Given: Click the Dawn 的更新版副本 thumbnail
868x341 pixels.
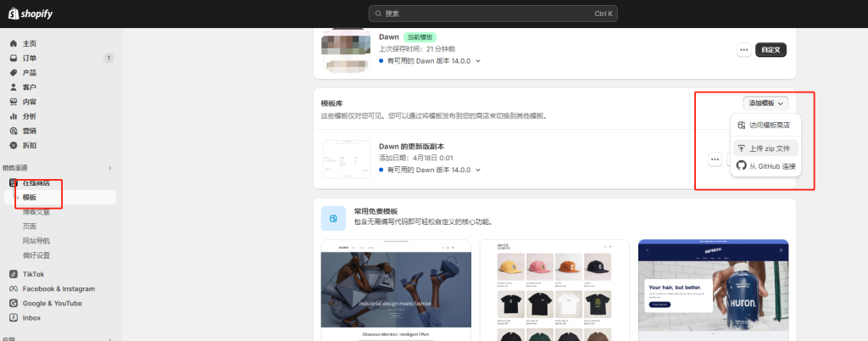Looking at the screenshot, I should point(347,159).
